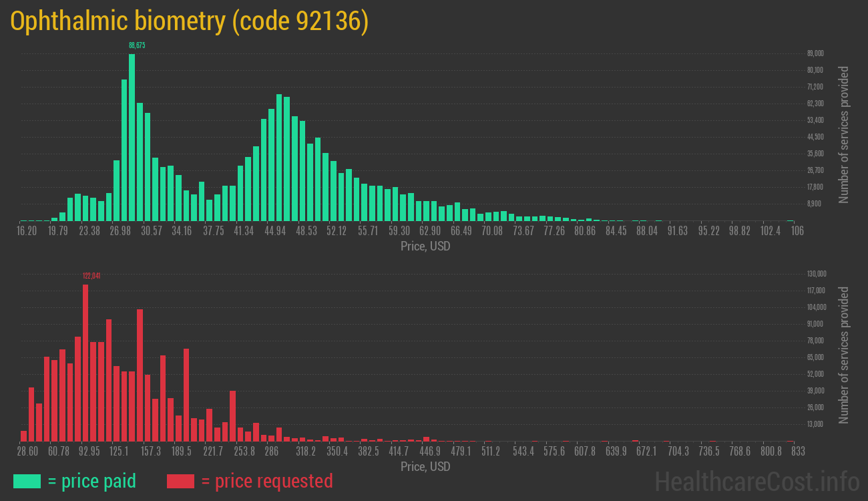Viewport: 868px width, 501px height.
Task: Choose the "253.8" x-axis tick label
Action: pos(244,451)
